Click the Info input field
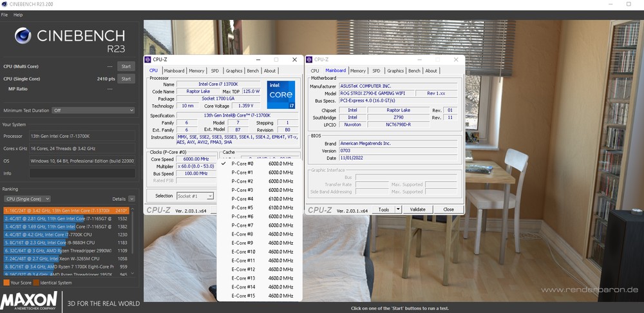This screenshot has width=644, height=313. pyautogui.click(x=82, y=173)
